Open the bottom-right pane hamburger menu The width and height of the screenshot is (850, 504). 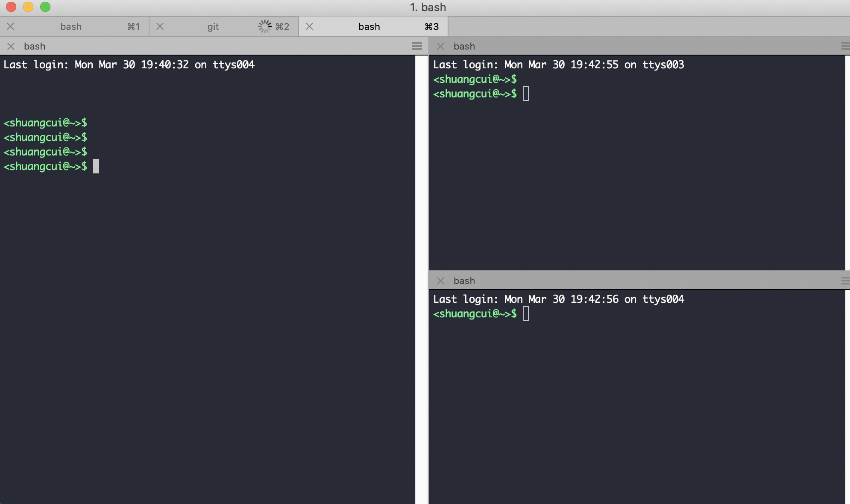(x=845, y=281)
